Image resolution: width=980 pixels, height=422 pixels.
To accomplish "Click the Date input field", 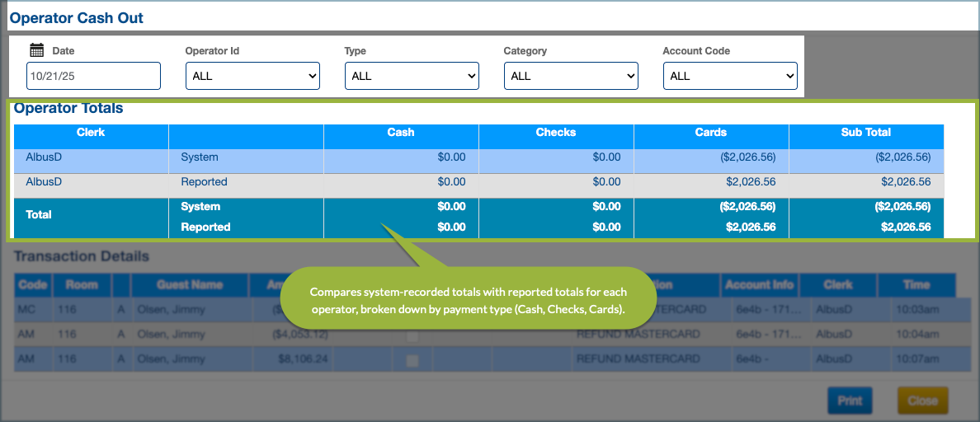I will 93,76.
